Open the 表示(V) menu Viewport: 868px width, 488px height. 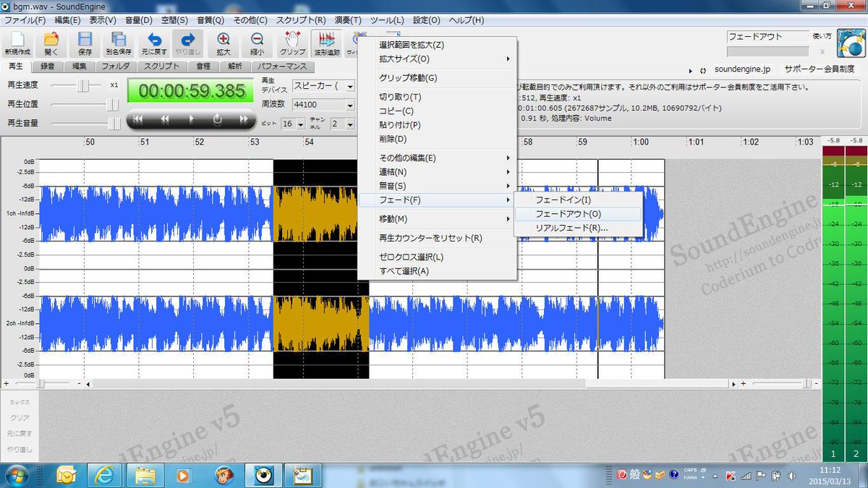pyautogui.click(x=103, y=20)
